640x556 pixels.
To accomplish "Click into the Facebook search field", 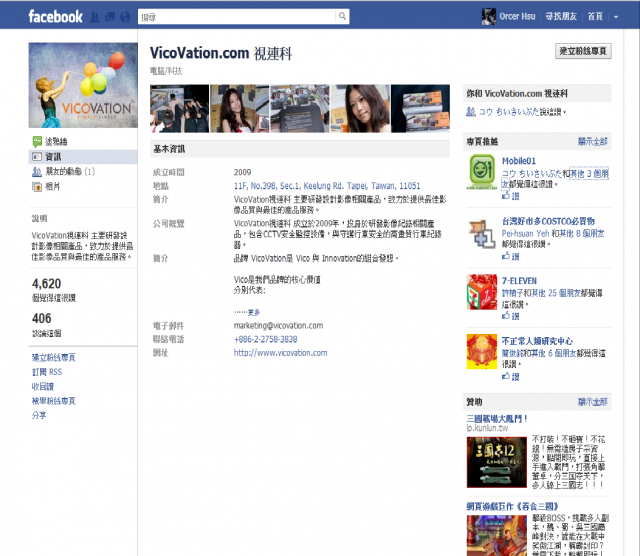I will [x=237, y=16].
